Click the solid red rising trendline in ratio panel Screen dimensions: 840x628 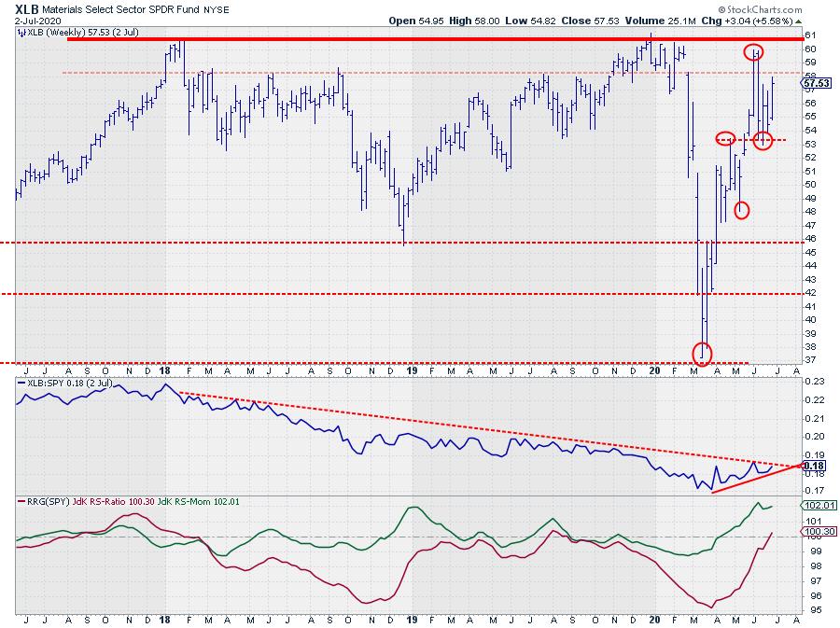756,478
